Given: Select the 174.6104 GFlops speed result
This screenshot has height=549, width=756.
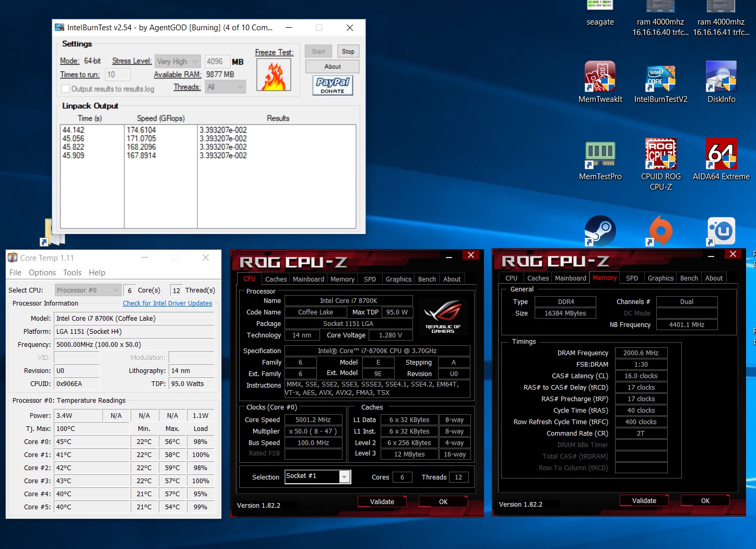Looking at the screenshot, I should coord(141,130).
